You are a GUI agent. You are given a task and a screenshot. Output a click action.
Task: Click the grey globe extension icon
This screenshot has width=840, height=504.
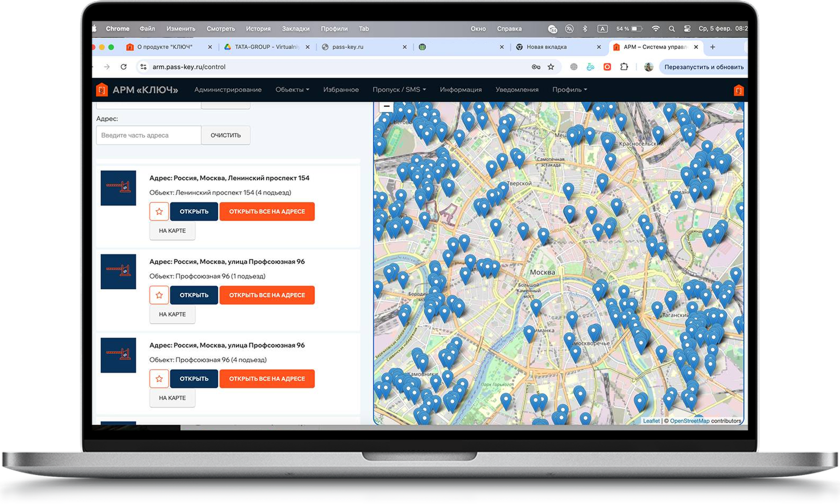(574, 66)
